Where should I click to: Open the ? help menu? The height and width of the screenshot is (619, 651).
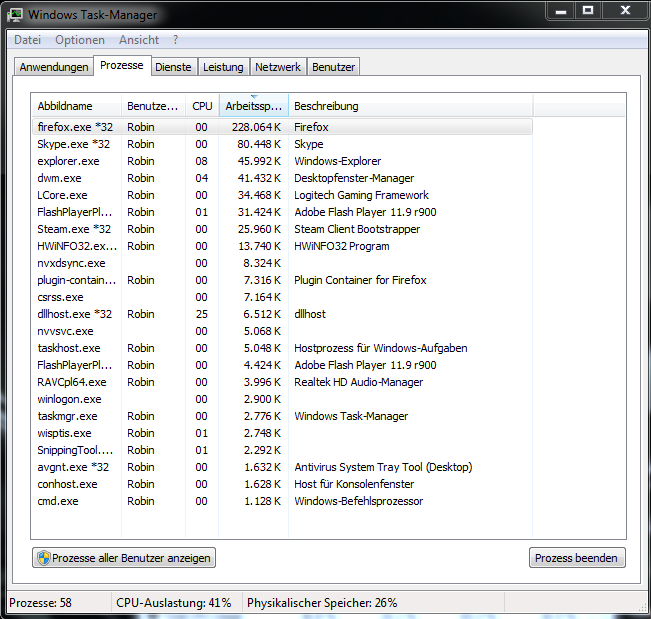tap(176, 40)
